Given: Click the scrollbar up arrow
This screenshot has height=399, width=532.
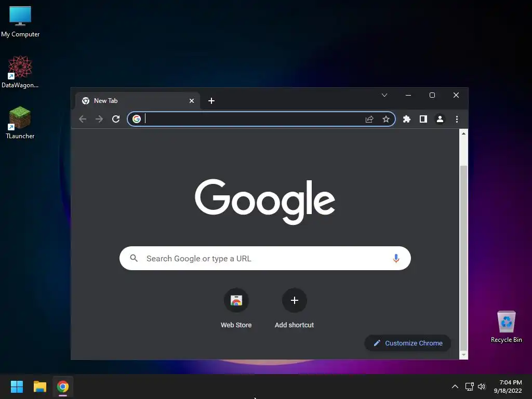Looking at the screenshot, I should coord(463,134).
